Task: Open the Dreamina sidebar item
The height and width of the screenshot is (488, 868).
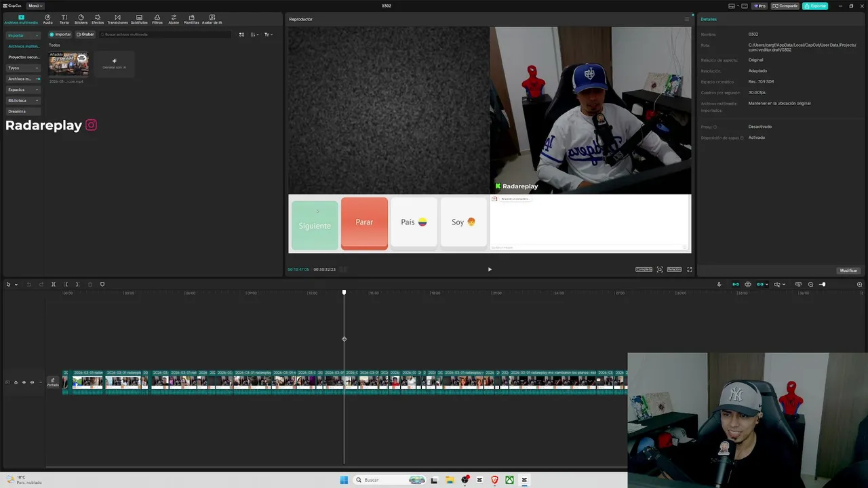Action: pos(23,111)
